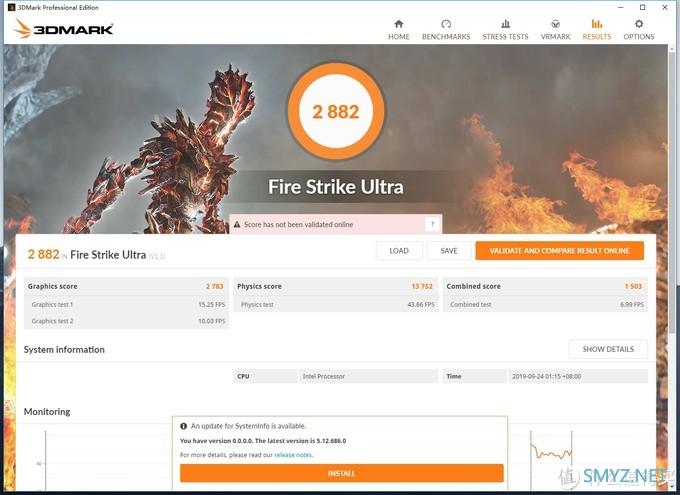Click the VRMark icon
The width and height of the screenshot is (680, 495).
555,23
